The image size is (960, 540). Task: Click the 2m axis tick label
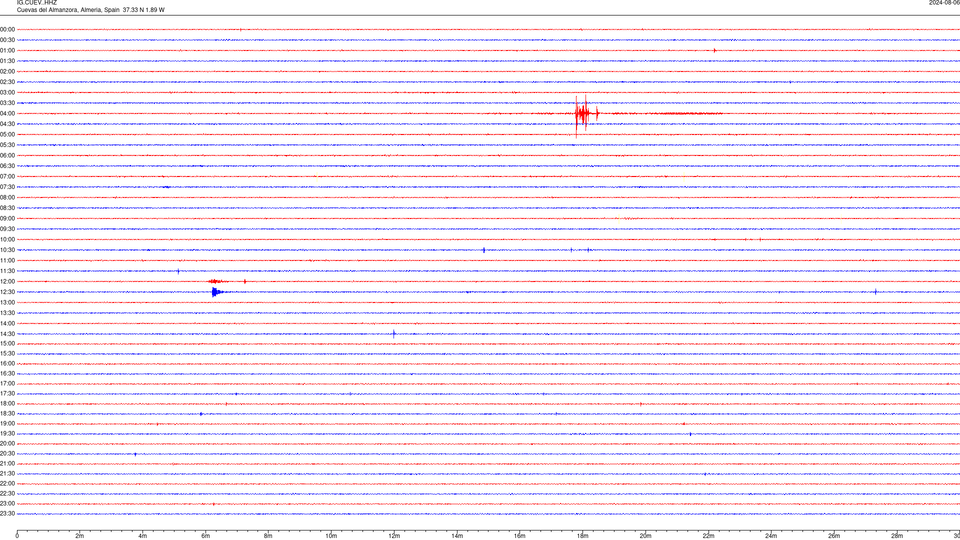pos(80,536)
